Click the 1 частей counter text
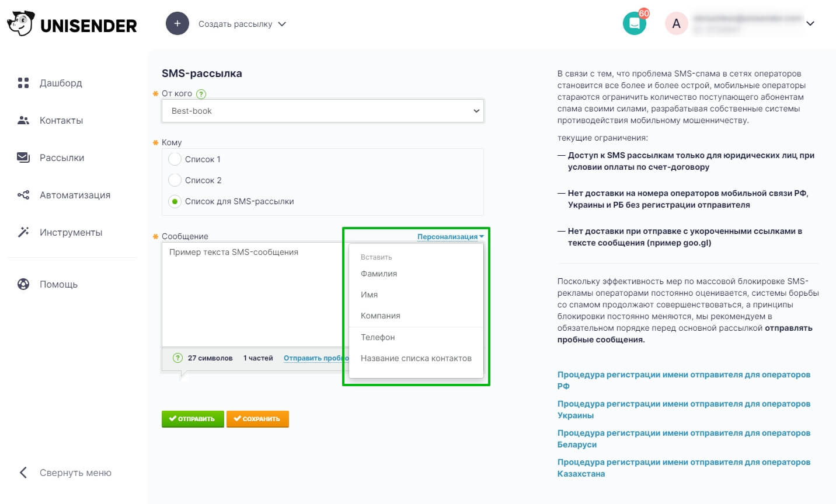The height and width of the screenshot is (504, 836). (x=258, y=358)
